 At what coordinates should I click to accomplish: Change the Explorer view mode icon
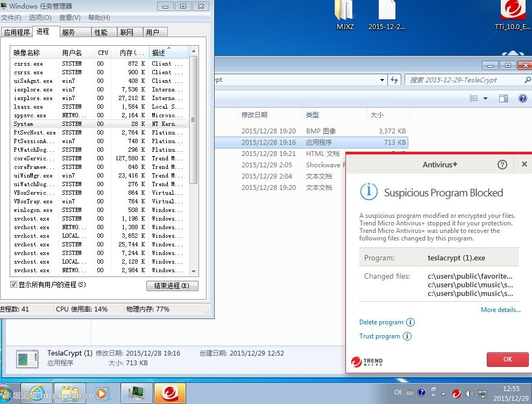[x=474, y=98]
